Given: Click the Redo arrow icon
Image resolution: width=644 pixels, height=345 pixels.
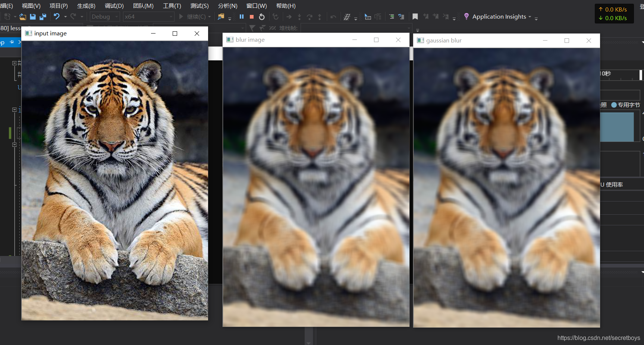Looking at the screenshot, I should click(73, 16).
